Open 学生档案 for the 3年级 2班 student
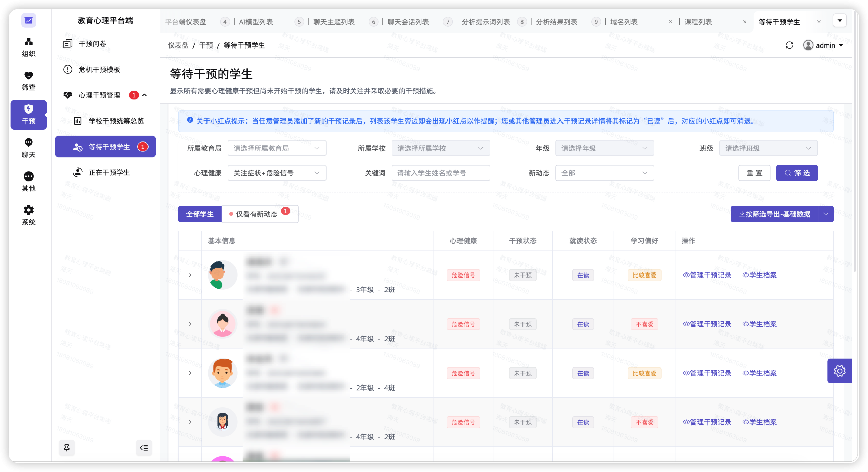The height and width of the screenshot is (472, 868). [759, 275]
